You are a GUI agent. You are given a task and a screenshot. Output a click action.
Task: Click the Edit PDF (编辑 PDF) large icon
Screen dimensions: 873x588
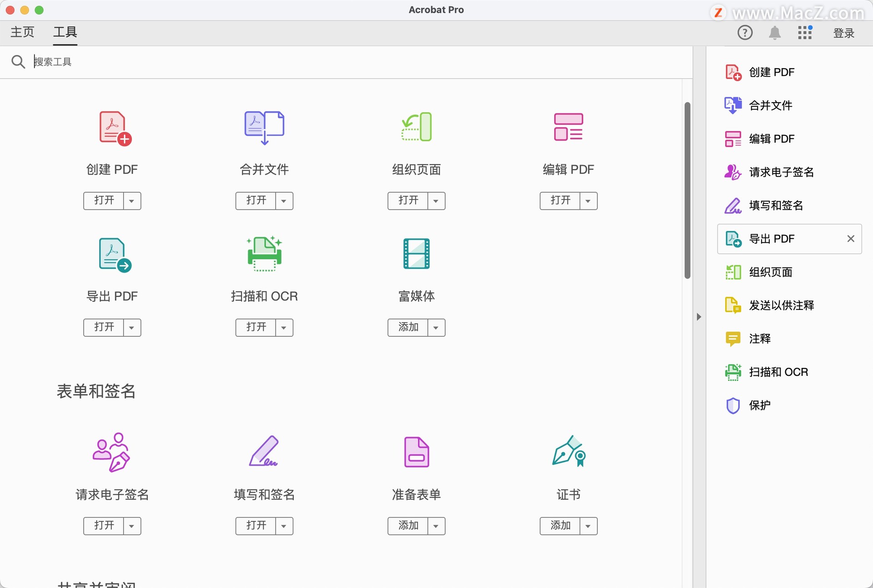(568, 127)
